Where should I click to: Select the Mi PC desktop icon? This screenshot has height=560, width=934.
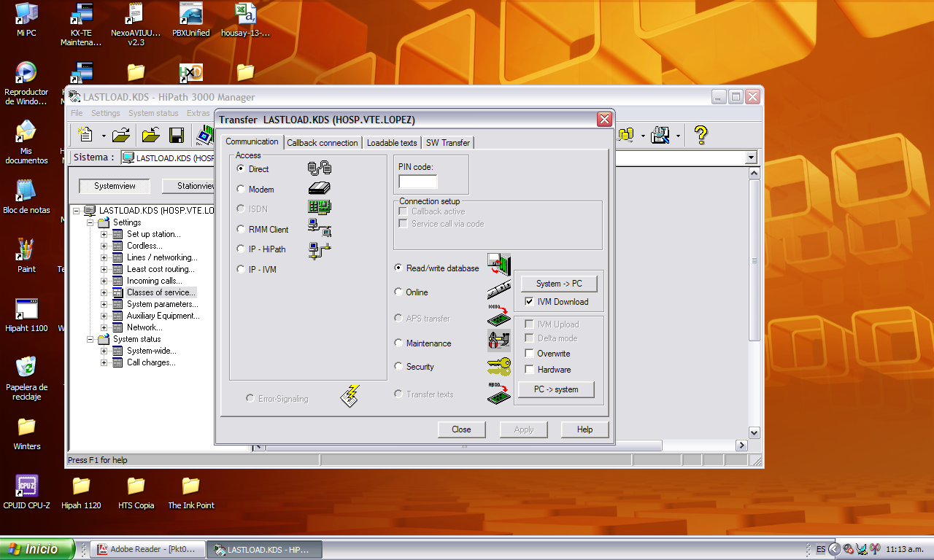coord(26,20)
